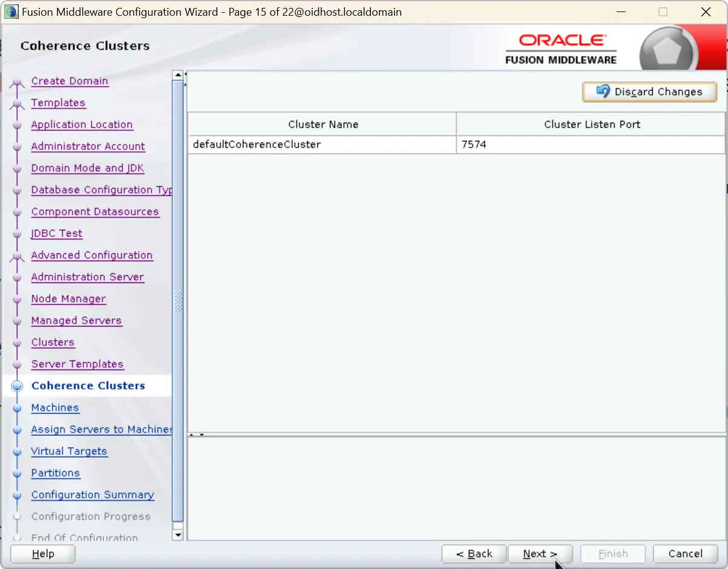This screenshot has width=728, height=569.
Task: Cancel the configuration wizard
Action: 685,554
